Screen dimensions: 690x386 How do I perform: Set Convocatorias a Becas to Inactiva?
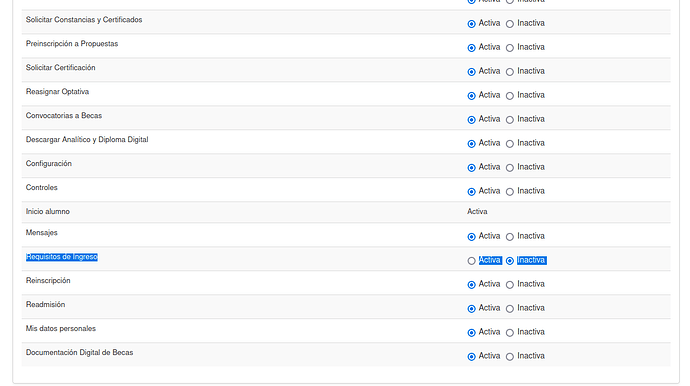pyautogui.click(x=510, y=120)
